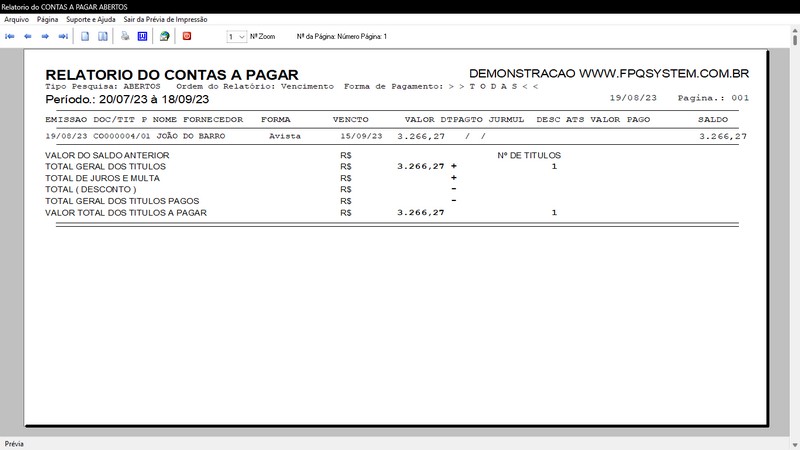This screenshot has height=450, width=800.
Task: Click the 'Nº DE TITULOS' label
Action: click(529, 155)
